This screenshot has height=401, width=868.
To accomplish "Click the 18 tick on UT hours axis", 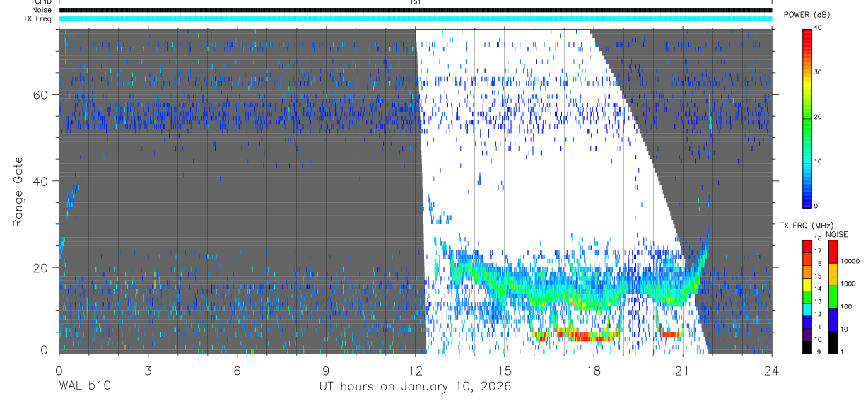I will point(594,370).
